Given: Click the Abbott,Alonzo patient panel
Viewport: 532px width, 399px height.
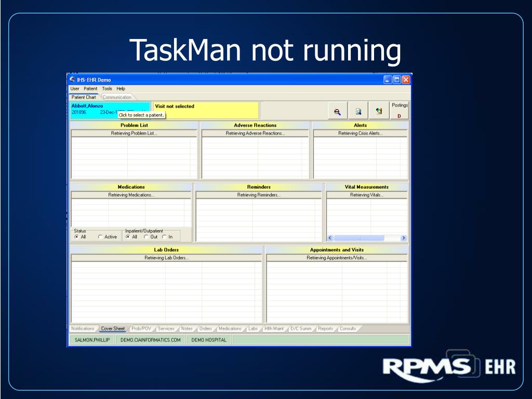Looking at the screenshot, I should (110, 110).
